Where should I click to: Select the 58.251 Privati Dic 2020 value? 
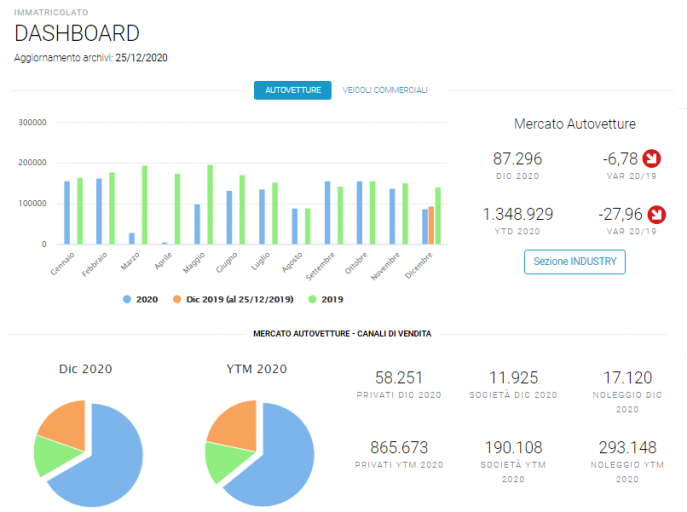399,378
